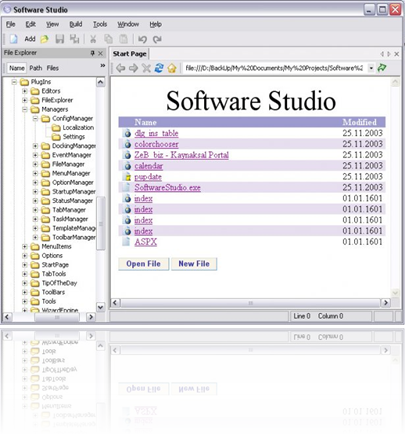Collapse the ConfigManager folder node
405x434 pixels.
[35, 118]
